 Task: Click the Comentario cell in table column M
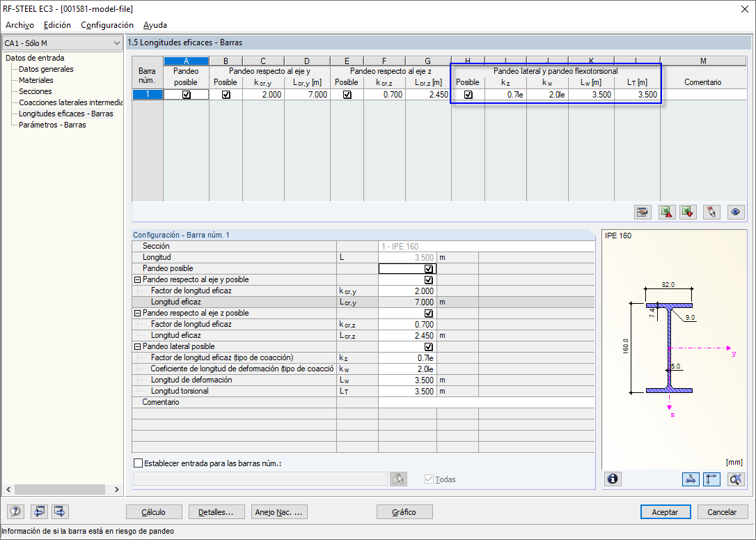pyautogui.click(x=703, y=95)
